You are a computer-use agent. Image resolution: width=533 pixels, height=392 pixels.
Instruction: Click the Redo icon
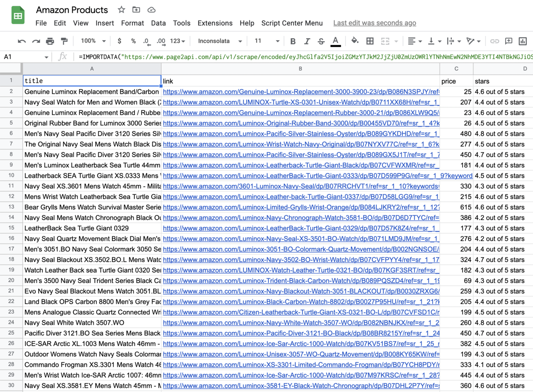(x=36, y=41)
